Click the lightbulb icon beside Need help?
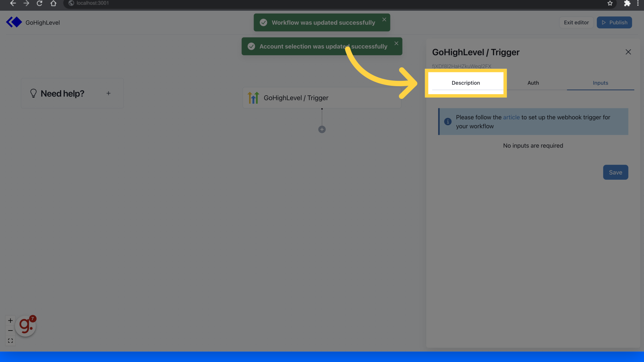Image resolution: width=644 pixels, height=362 pixels. pos(33,93)
